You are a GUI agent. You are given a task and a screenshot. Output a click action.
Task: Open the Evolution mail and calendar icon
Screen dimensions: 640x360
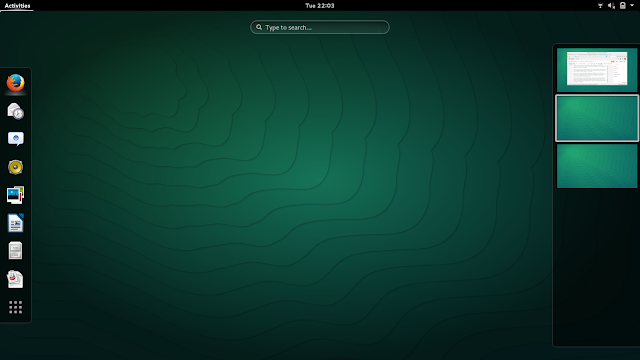click(x=16, y=111)
